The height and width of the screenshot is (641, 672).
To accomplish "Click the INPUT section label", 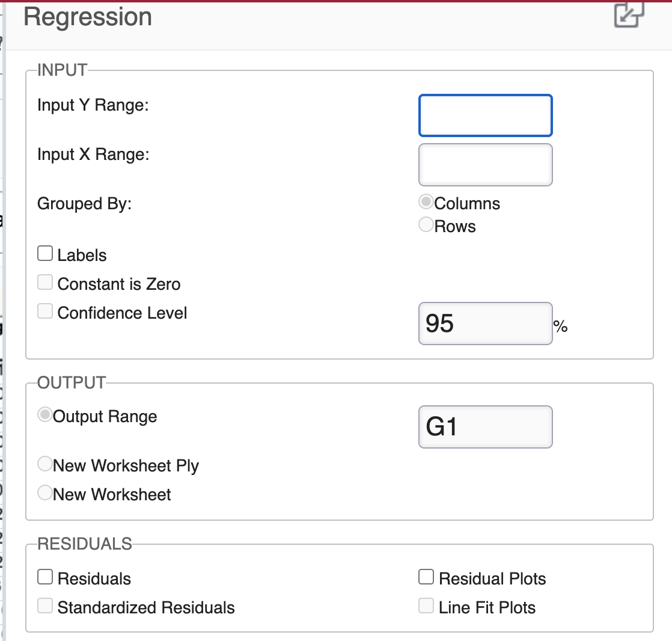I will [60, 70].
